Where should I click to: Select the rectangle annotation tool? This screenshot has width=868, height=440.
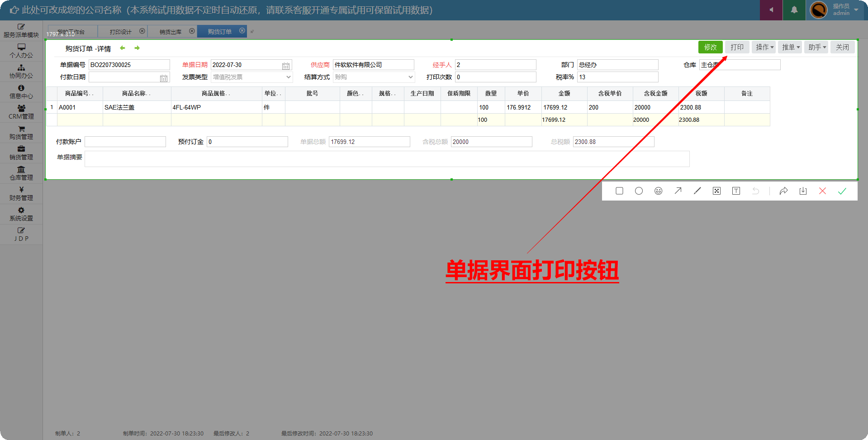pyautogui.click(x=619, y=191)
